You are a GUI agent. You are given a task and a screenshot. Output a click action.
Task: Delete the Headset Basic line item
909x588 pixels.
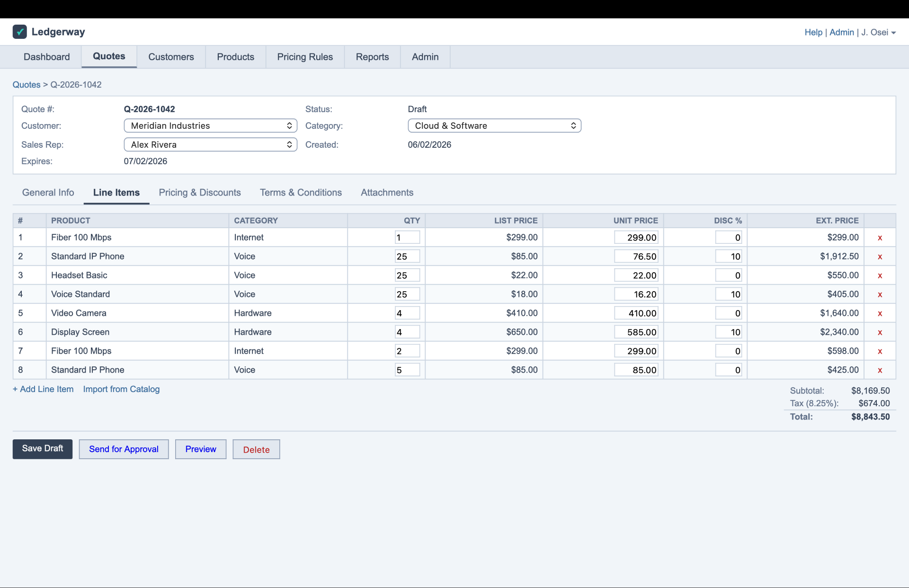coord(880,276)
